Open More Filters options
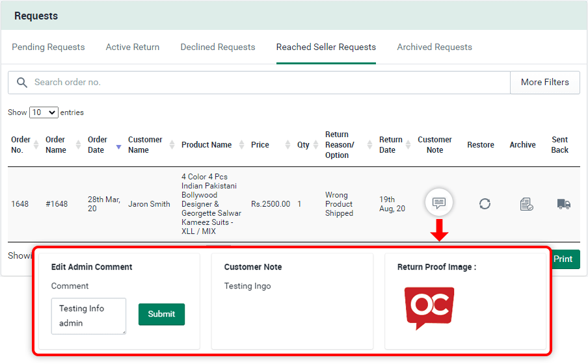 (x=544, y=83)
